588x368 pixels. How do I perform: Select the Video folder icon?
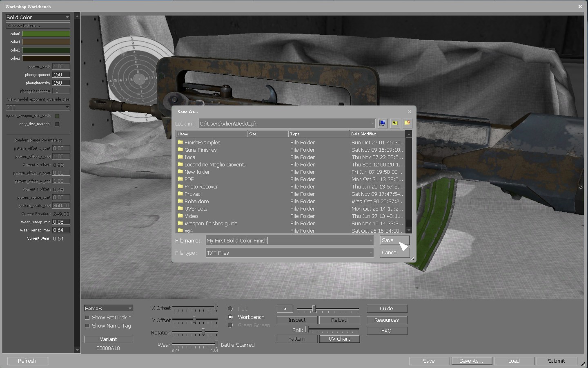pos(180,216)
